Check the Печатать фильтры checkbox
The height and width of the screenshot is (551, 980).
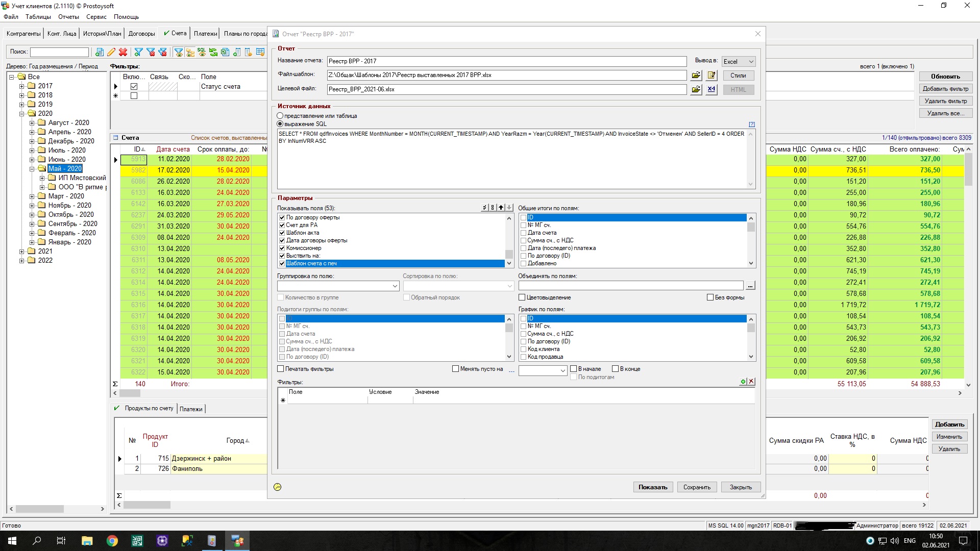(281, 369)
